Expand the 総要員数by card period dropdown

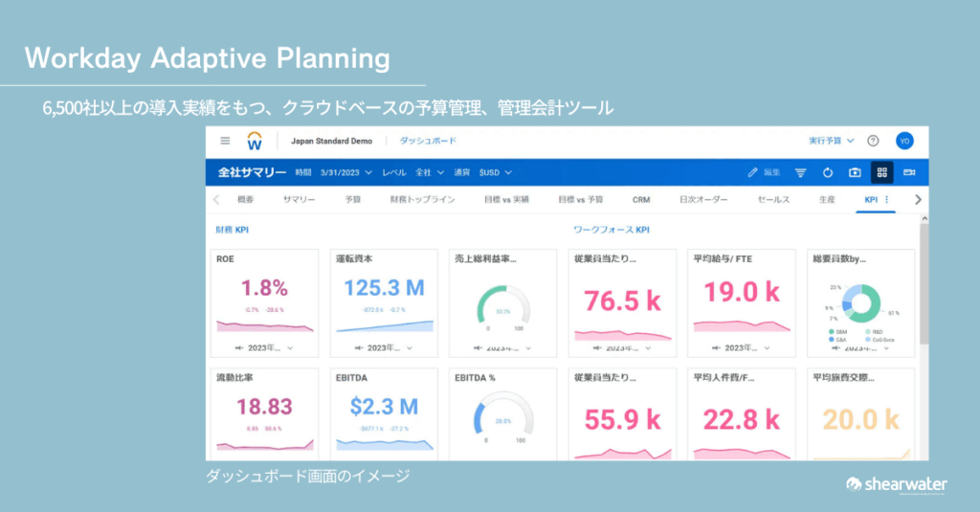(x=860, y=348)
